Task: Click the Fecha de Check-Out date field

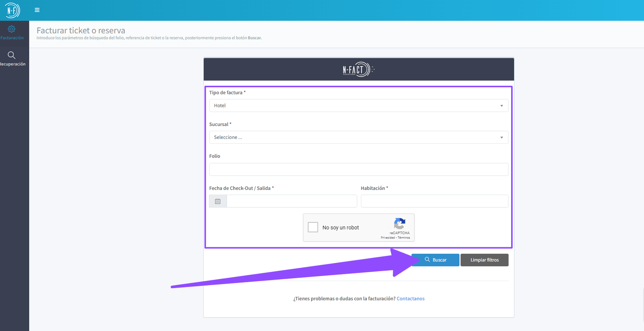Action: click(x=291, y=201)
